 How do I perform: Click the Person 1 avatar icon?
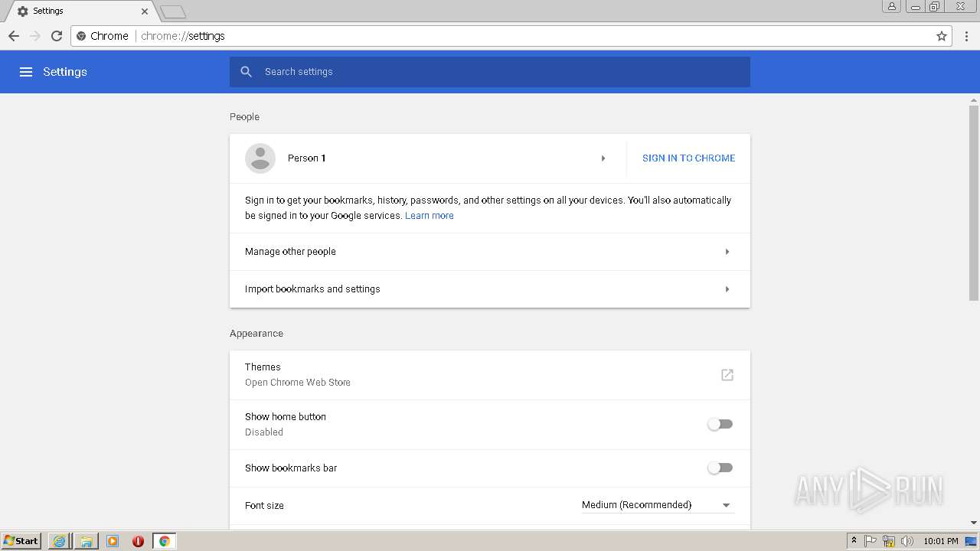pos(260,158)
